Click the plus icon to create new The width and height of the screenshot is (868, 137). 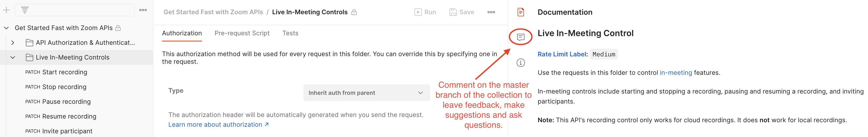(6, 10)
